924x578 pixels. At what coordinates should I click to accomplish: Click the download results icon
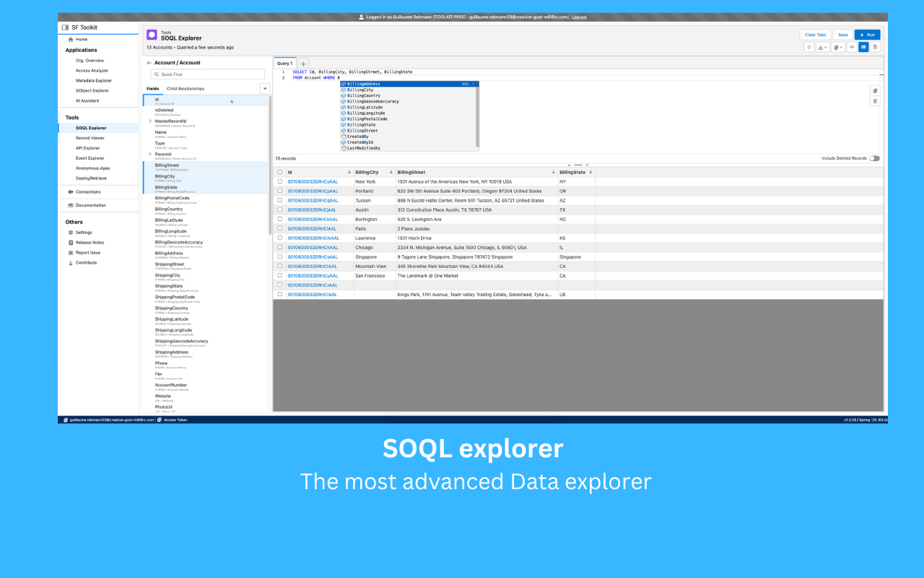coord(821,47)
